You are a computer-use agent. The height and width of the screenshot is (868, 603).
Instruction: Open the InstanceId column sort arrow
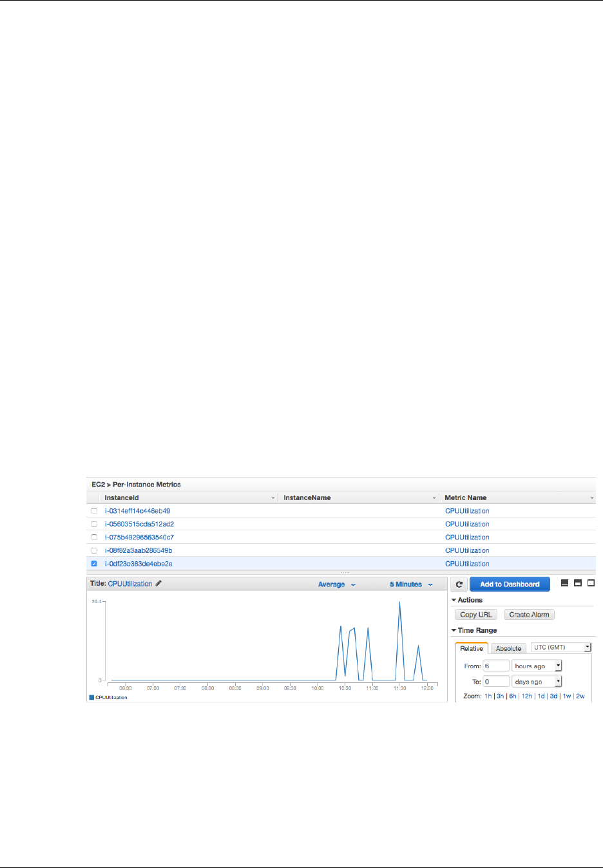pos(273,498)
